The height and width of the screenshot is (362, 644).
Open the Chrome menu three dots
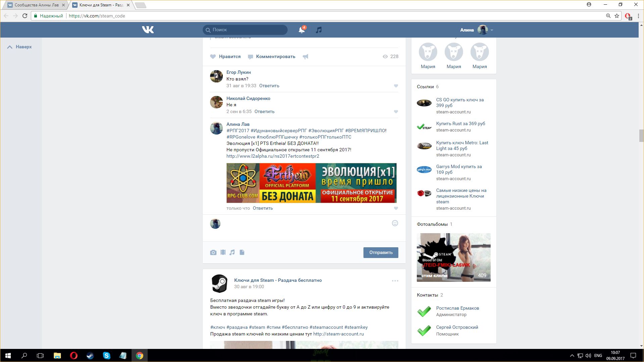[x=638, y=16]
